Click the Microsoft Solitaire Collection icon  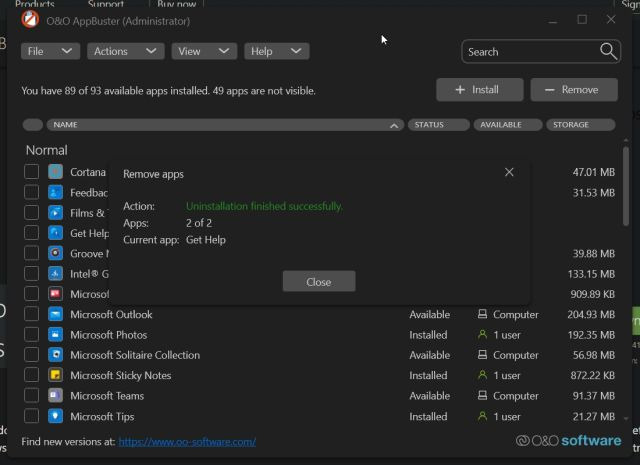(x=56, y=355)
